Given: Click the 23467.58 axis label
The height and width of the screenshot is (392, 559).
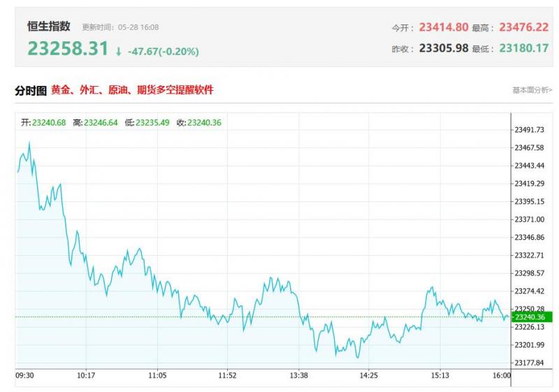Looking at the screenshot, I should coord(530,147).
